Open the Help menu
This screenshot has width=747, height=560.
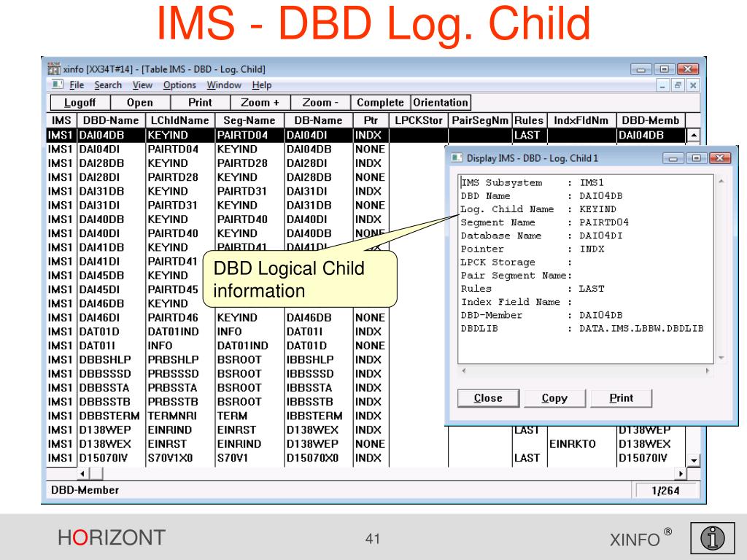pyautogui.click(x=262, y=85)
